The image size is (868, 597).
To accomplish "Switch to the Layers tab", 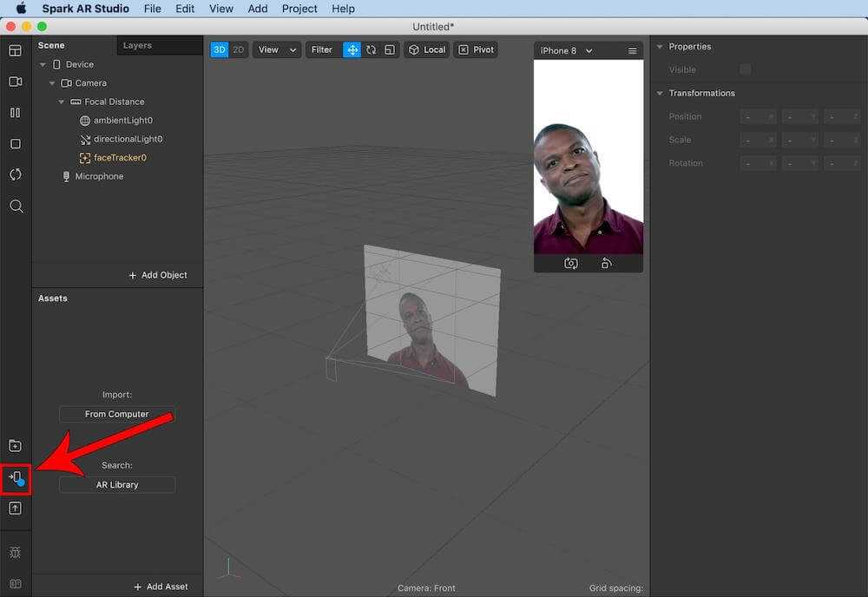I will pyautogui.click(x=137, y=45).
